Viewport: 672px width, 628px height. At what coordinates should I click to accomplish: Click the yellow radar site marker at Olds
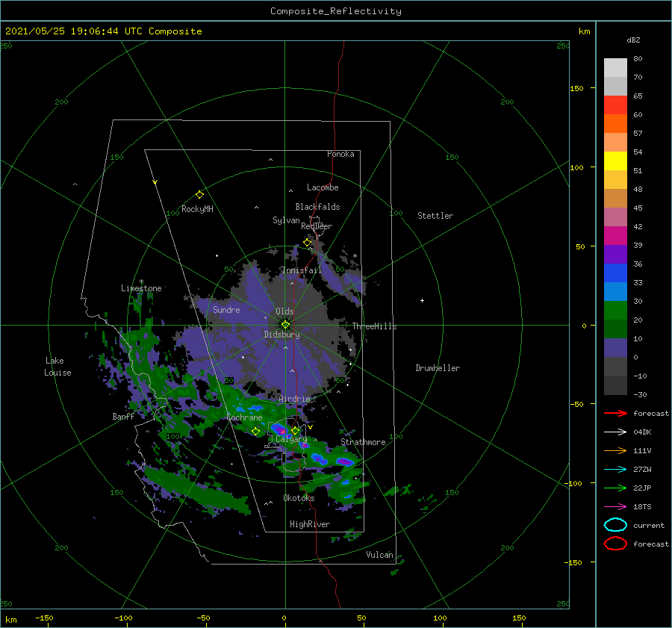[285, 325]
